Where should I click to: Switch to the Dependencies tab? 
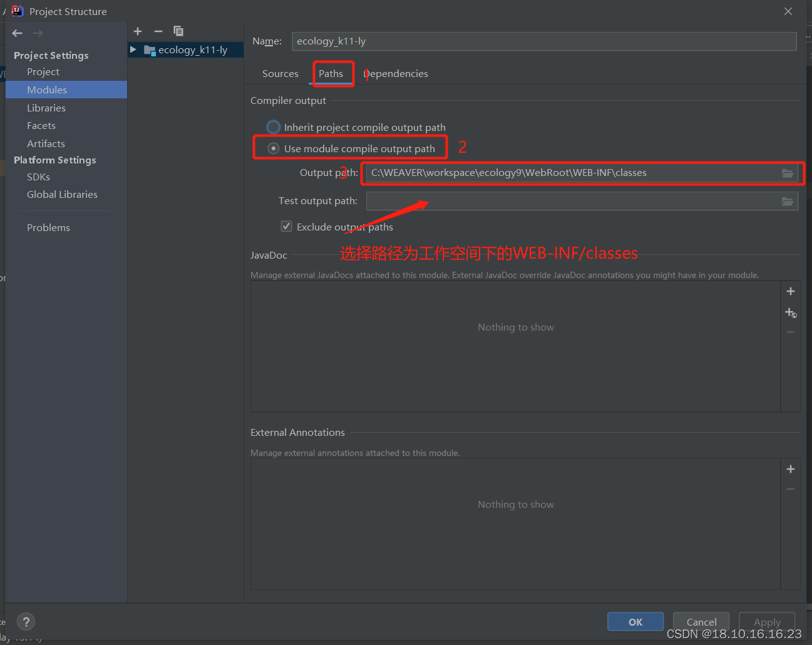[x=396, y=73]
